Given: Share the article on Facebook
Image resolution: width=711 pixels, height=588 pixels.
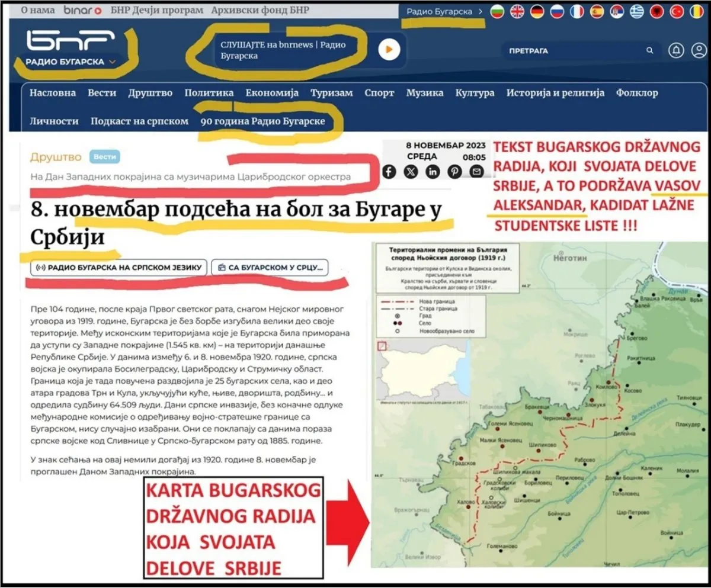Looking at the screenshot, I should coord(389,172).
